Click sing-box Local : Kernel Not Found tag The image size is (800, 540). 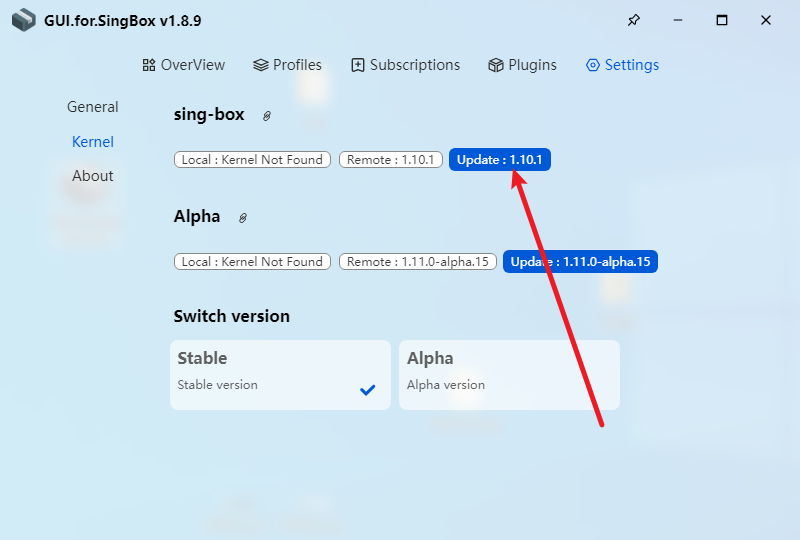click(x=252, y=160)
